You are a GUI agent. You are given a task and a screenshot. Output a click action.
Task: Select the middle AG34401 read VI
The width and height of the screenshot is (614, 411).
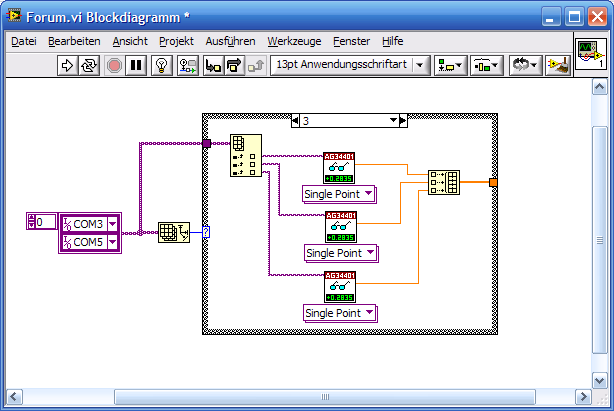(x=341, y=227)
